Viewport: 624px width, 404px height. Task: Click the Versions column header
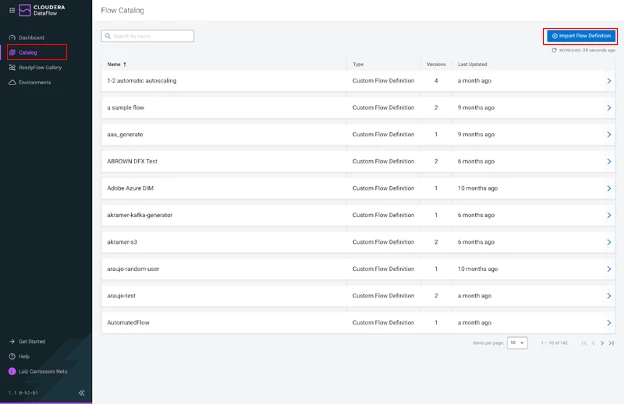(x=436, y=64)
